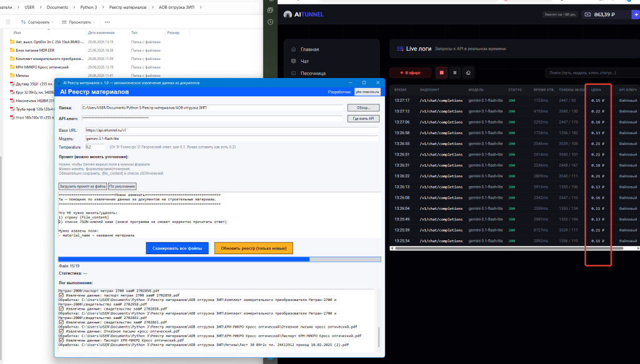Stop live log streaming with the red square icon

[441, 72]
